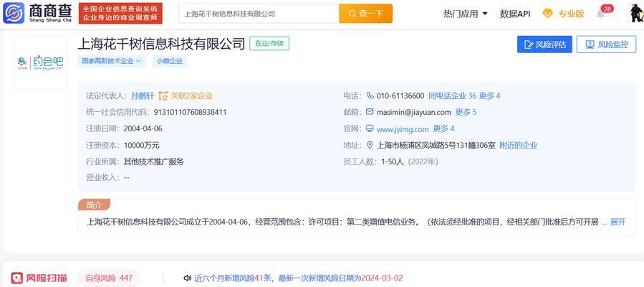Click the email masimin@jiayuan.com
644x287 pixels.
pyautogui.click(x=413, y=112)
